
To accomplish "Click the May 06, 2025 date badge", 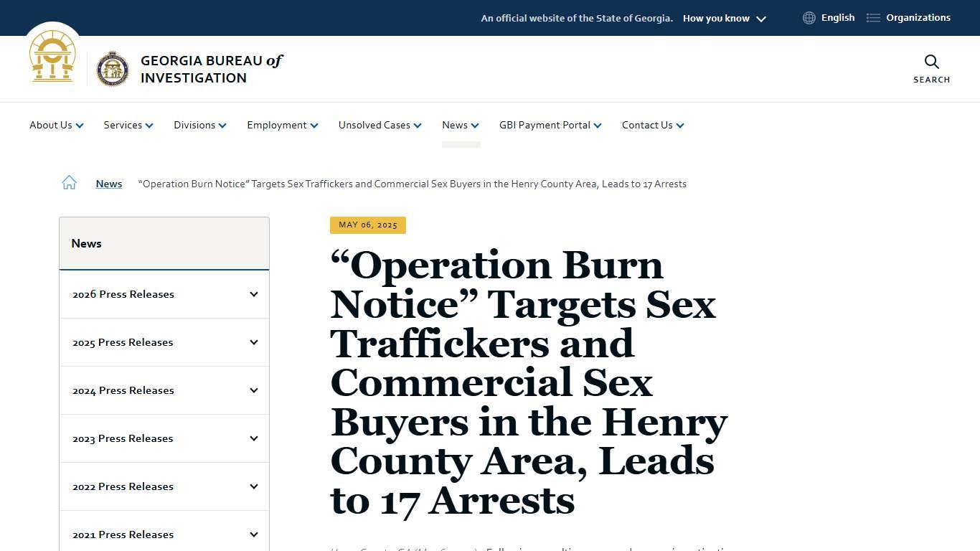I will (367, 225).
